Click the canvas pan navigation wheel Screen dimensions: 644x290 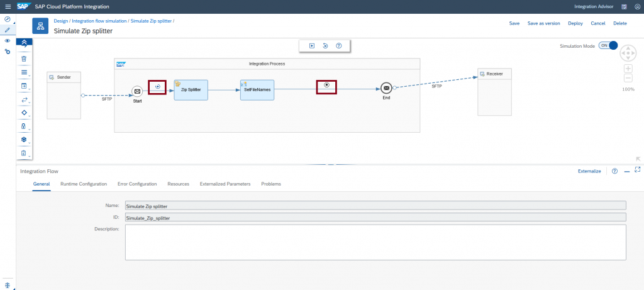tap(628, 53)
